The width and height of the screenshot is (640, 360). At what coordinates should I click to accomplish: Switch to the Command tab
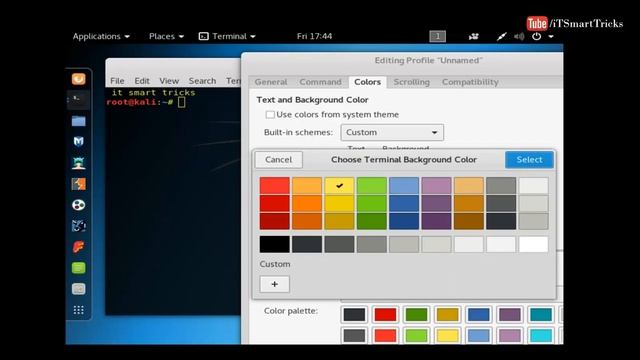pyautogui.click(x=320, y=82)
